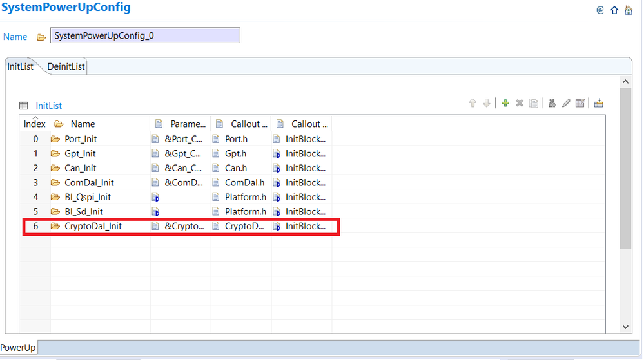Sort by the Index column header
Viewport: 644px width, 360px height.
pyautogui.click(x=35, y=124)
